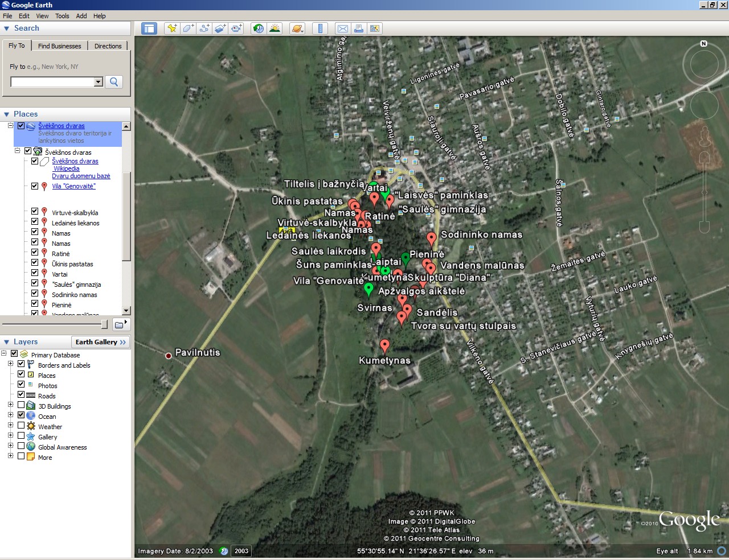729x560 pixels.
Task: Toggle sunlight across the landscape
Action: tap(275, 28)
